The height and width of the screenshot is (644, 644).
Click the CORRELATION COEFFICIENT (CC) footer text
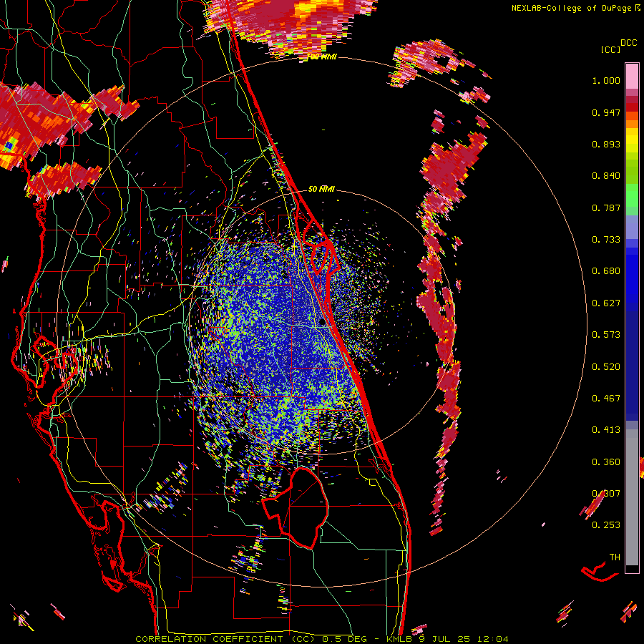(225, 639)
